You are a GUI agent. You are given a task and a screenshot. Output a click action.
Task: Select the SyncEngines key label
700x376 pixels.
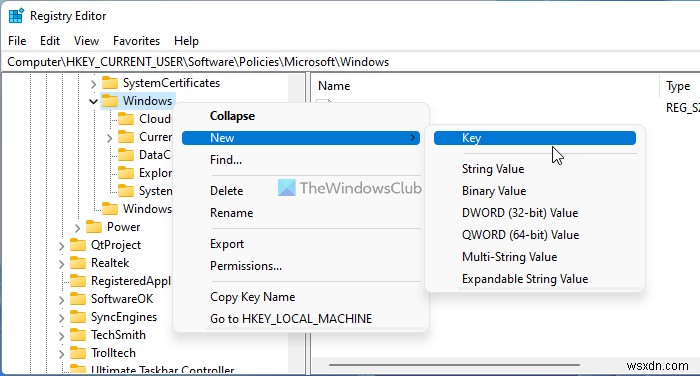pos(124,317)
